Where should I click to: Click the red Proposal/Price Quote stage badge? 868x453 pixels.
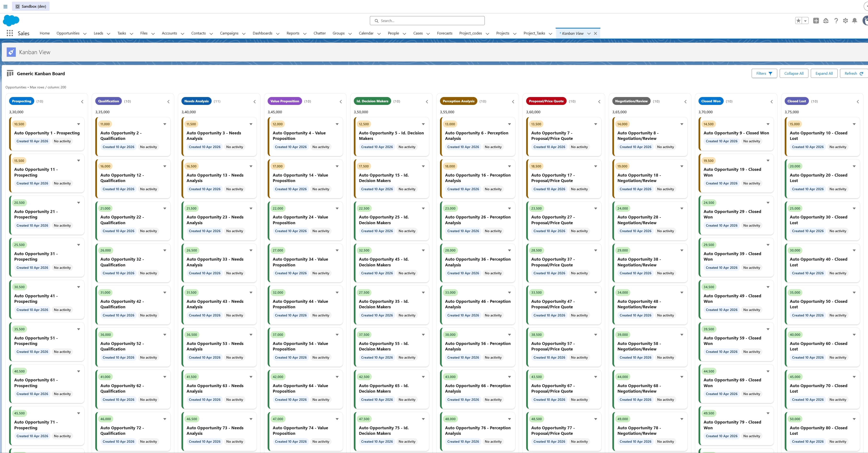(546, 101)
